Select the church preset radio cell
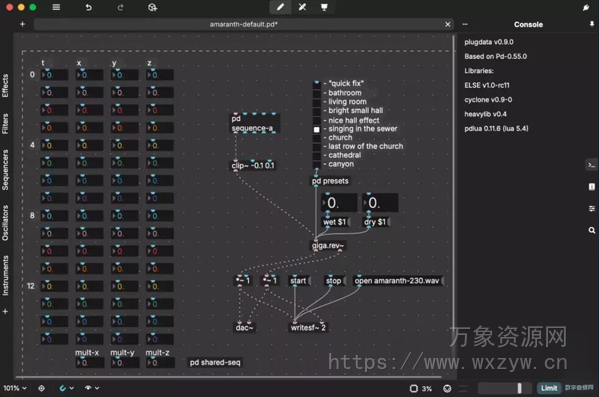This screenshot has width=599, height=397. click(317, 138)
